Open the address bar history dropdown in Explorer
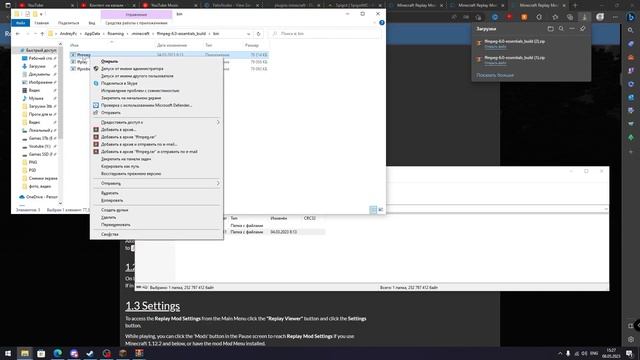Viewport: 640px width, 360px height. point(249,34)
